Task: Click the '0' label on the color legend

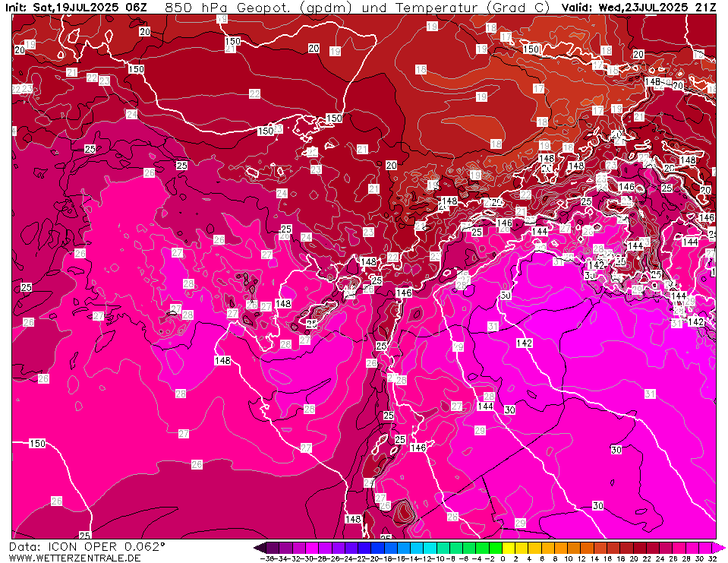Action: [x=503, y=558]
